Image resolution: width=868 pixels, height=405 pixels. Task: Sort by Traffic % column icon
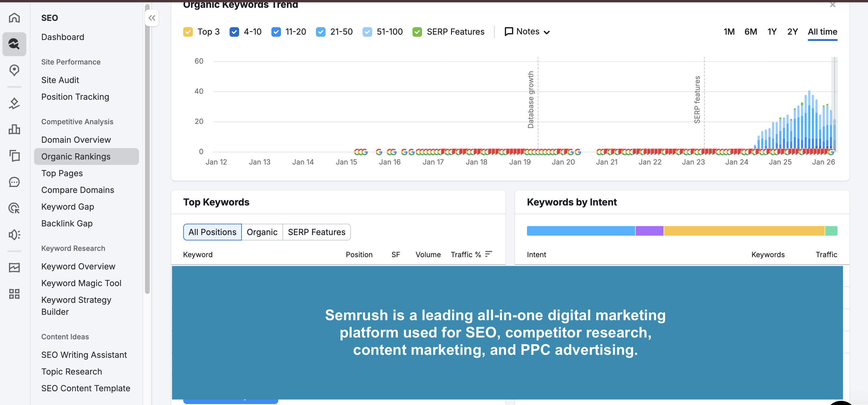tap(489, 254)
